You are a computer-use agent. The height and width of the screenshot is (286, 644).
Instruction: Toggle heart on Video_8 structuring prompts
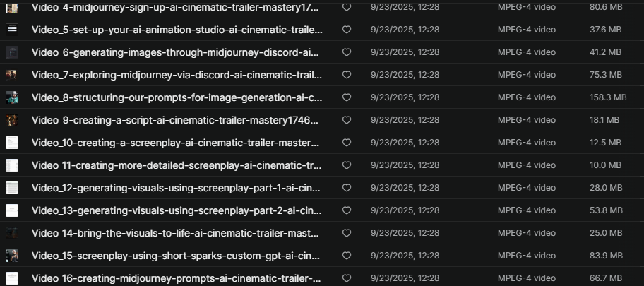347,97
